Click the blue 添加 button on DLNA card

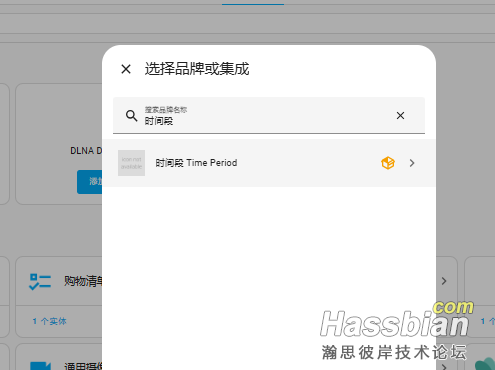90,182
